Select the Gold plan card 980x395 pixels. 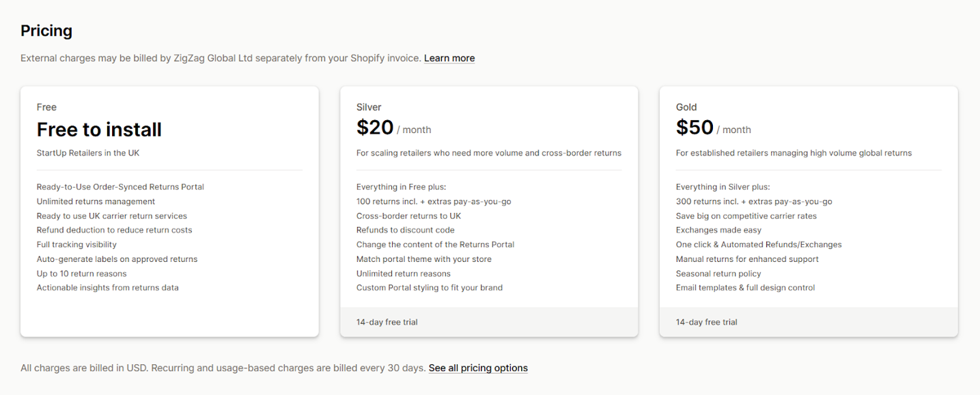(808, 211)
